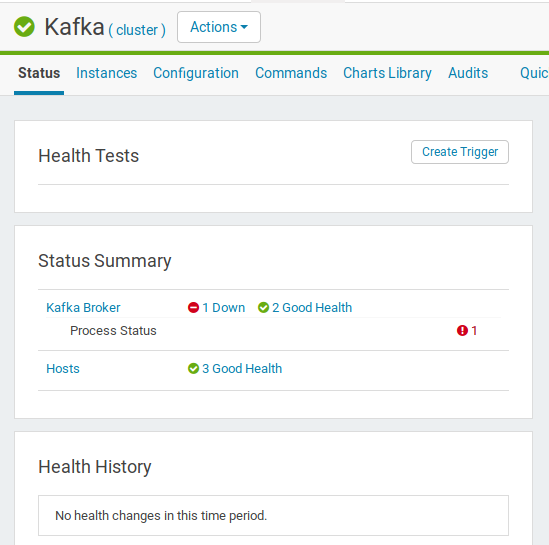Click the red Down status icon for Kafka Broker

point(193,308)
